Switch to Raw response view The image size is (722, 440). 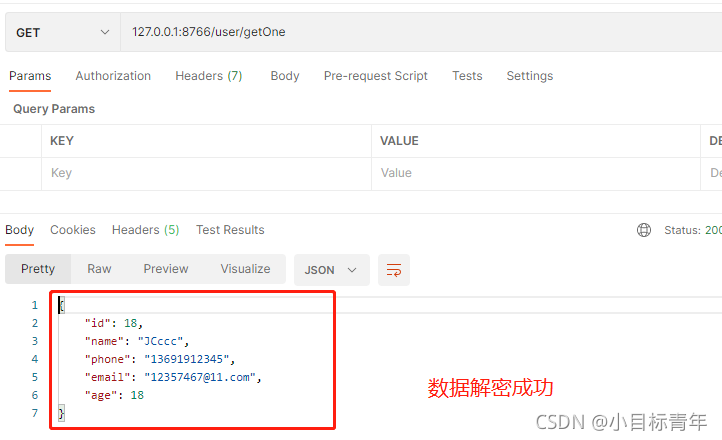[99, 269]
